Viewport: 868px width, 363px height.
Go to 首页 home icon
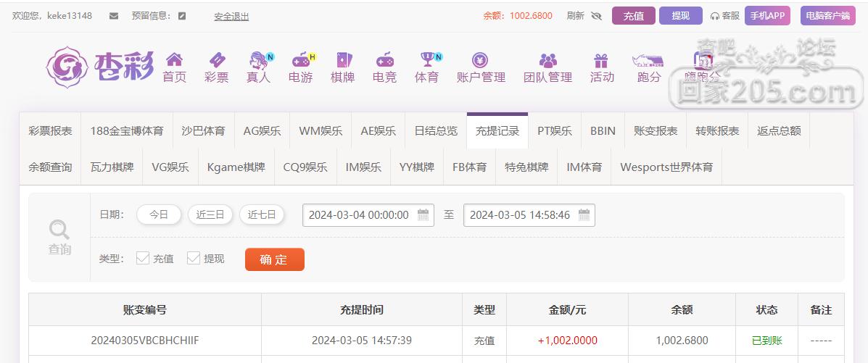174,59
